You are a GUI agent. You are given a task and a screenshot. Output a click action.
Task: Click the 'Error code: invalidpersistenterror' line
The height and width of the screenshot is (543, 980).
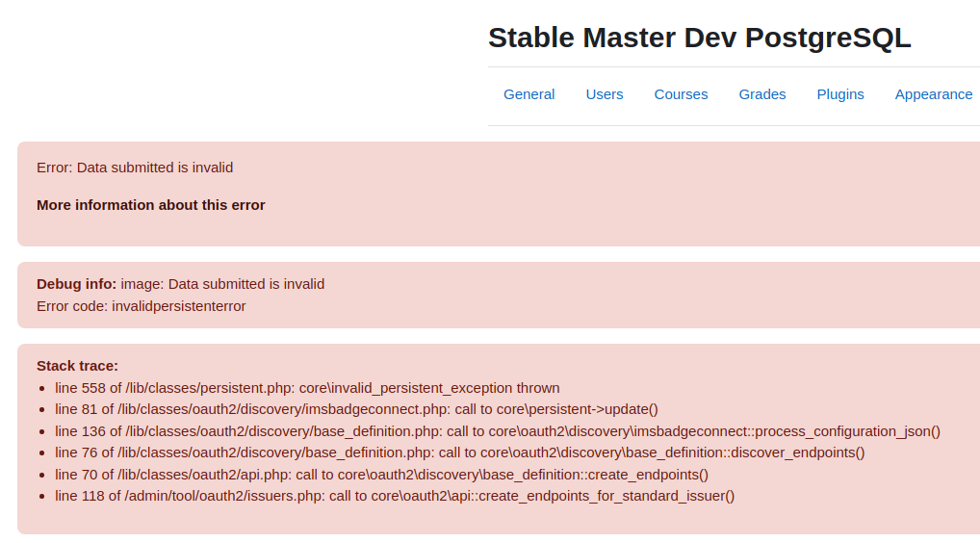tap(142, 306)
